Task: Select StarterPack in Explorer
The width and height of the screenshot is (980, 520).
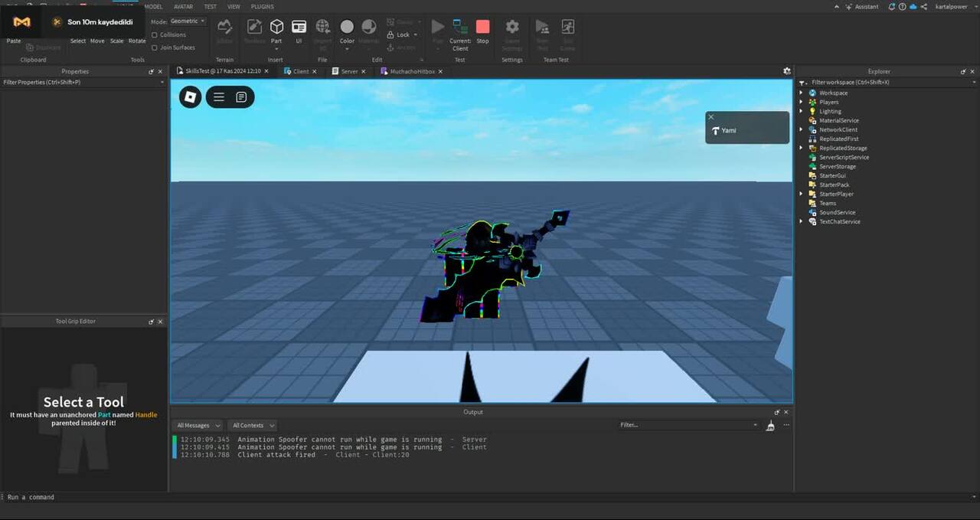Action: click(x=834, y=185)
